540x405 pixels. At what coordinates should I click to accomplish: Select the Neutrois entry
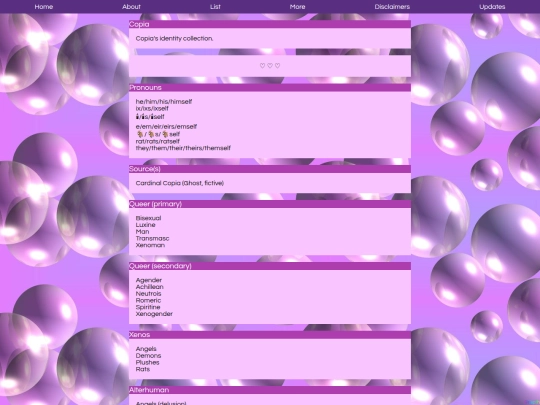(148, 294)
